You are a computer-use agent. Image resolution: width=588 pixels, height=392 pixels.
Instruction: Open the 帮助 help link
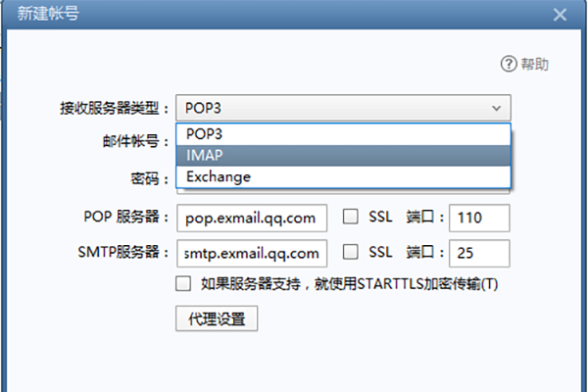point(535,65)
